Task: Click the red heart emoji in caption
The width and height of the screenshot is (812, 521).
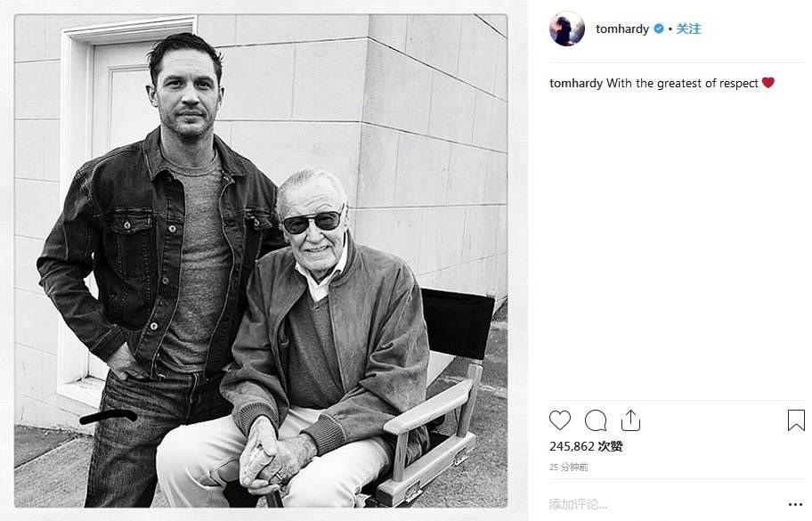Action: (x=768, y=83)
